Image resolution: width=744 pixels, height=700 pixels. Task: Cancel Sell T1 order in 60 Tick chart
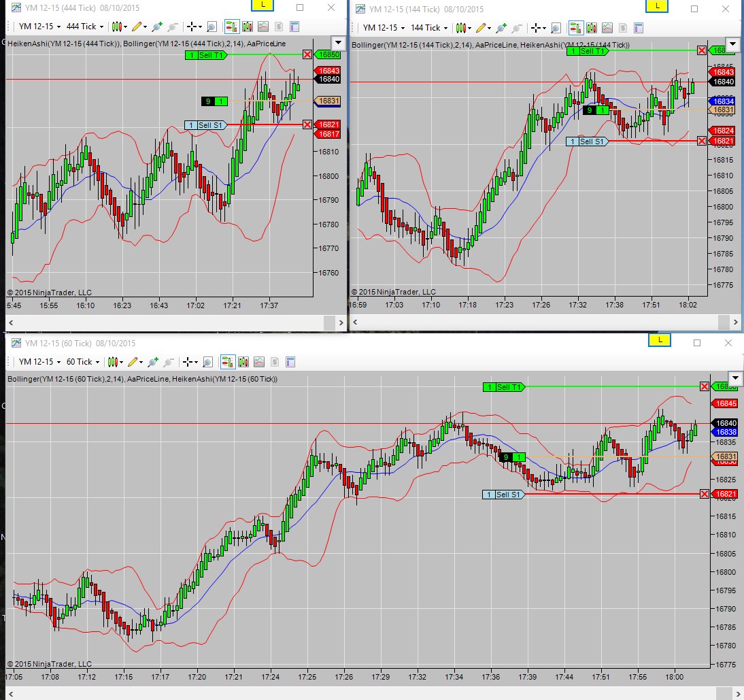pyautogui.click(x=705, y=387)
